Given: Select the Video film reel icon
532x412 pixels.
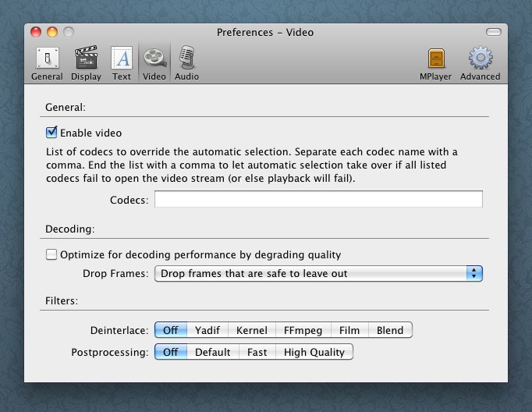Looking at the screenshot, I should (x=154, y=58).
